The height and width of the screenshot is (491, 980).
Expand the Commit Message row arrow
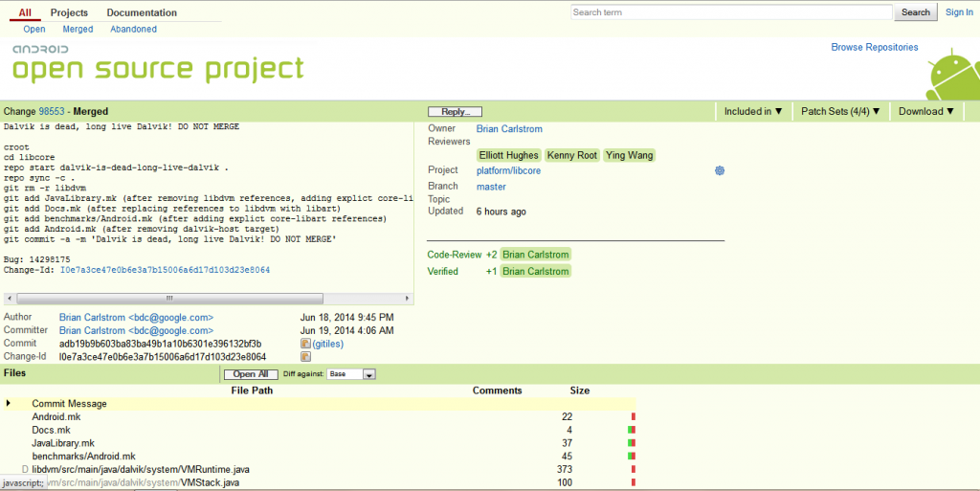click(x=9, y=404)
